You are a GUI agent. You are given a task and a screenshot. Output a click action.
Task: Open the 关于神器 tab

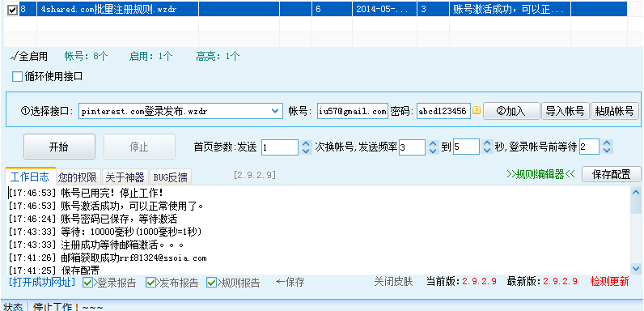[125, 177]
